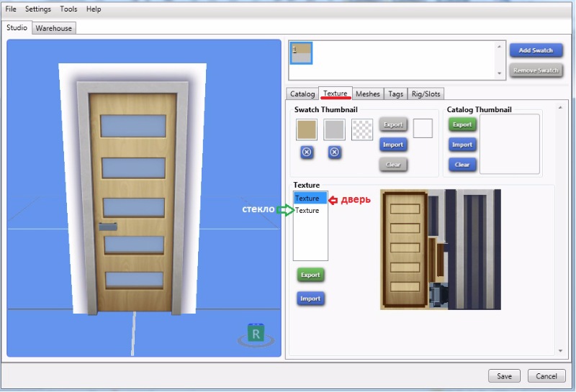The image size is (576, 392).
Task: Click the Add Swatch button
Action: 536,50
